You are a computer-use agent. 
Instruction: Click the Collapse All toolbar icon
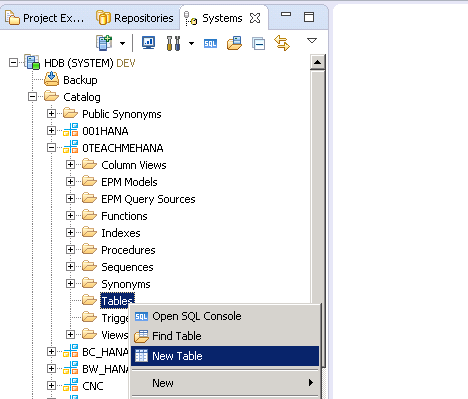coord(258,43)
